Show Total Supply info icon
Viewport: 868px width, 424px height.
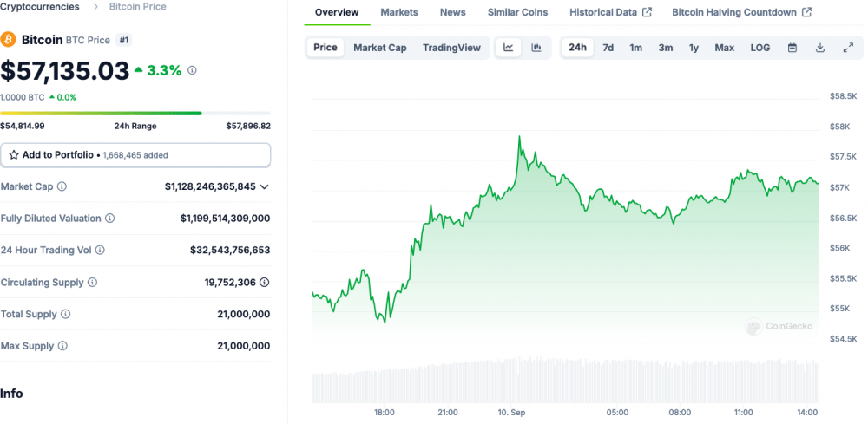click(65, 315)
